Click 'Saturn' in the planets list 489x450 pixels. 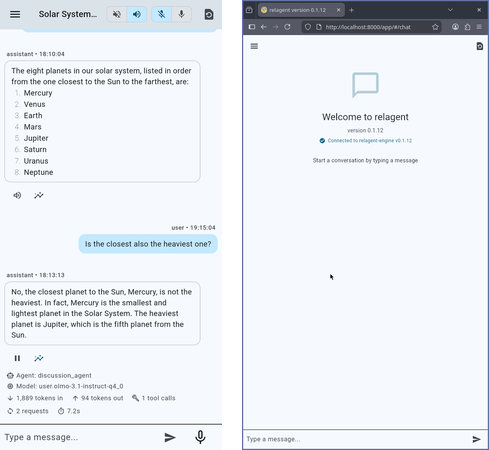35,150
